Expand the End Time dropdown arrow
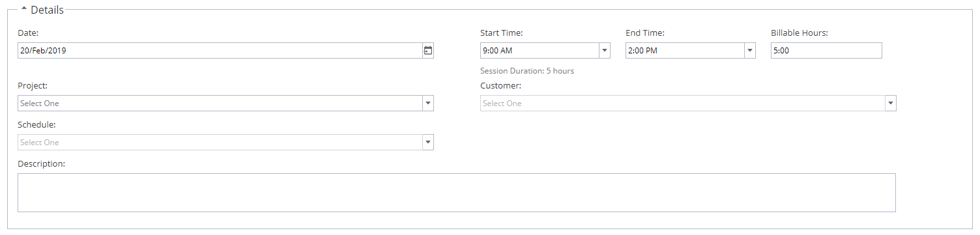The height and width of the screenshot is (235, 980). pyautogui.click(x=749, y=51)
